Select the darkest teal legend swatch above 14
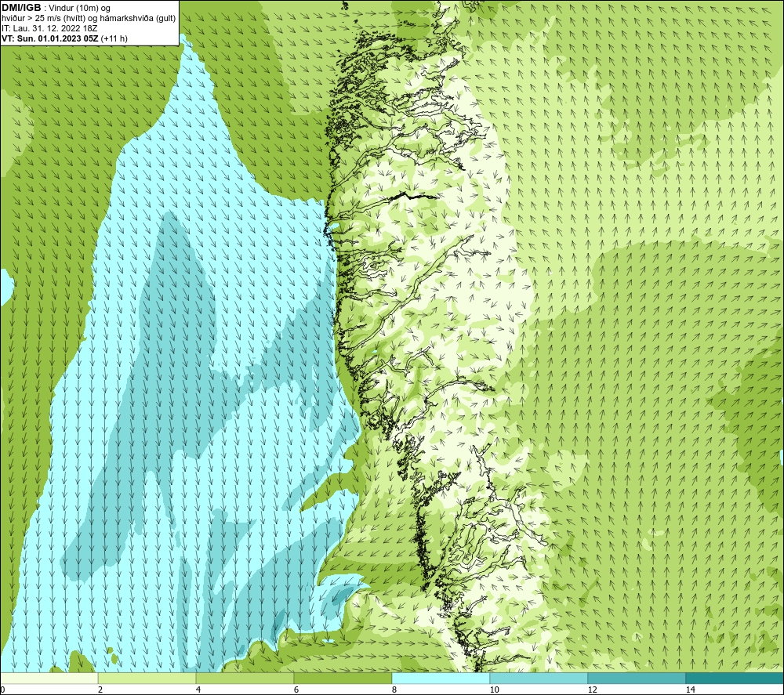 [735, 679]
